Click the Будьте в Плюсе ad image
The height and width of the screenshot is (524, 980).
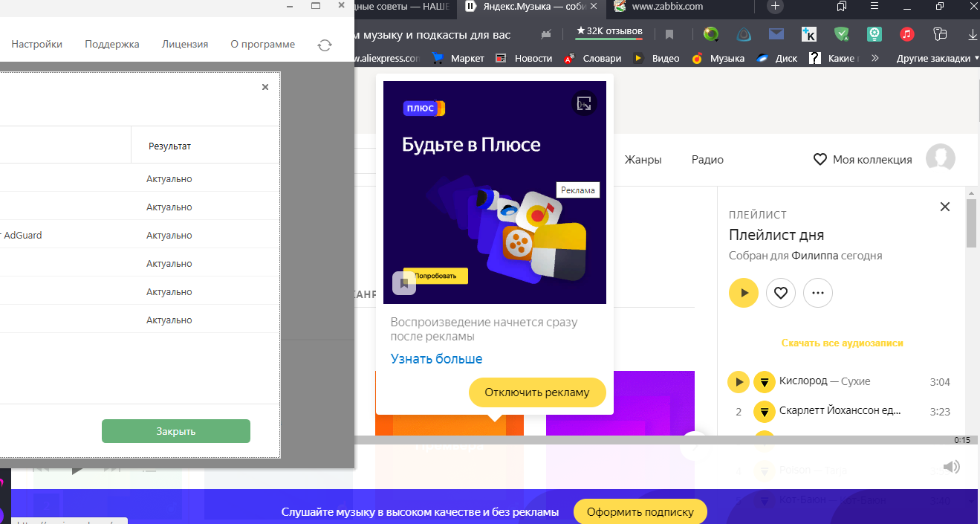coord(495,193)
